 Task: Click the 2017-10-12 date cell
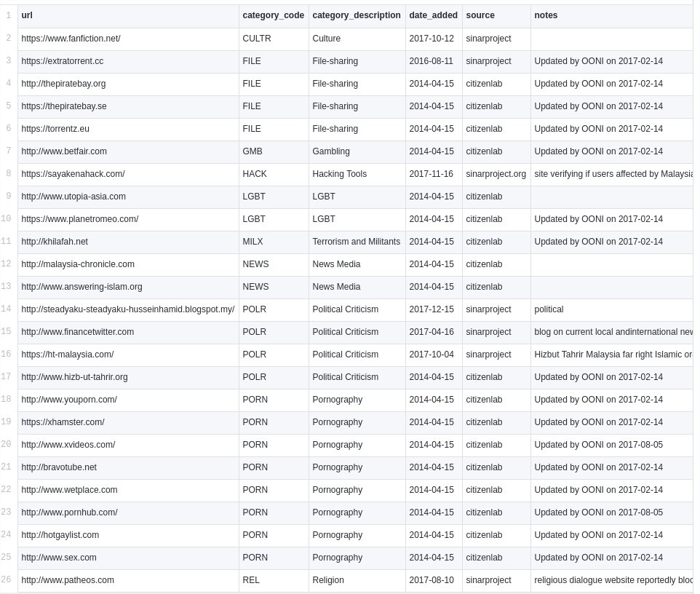(434, 39)
